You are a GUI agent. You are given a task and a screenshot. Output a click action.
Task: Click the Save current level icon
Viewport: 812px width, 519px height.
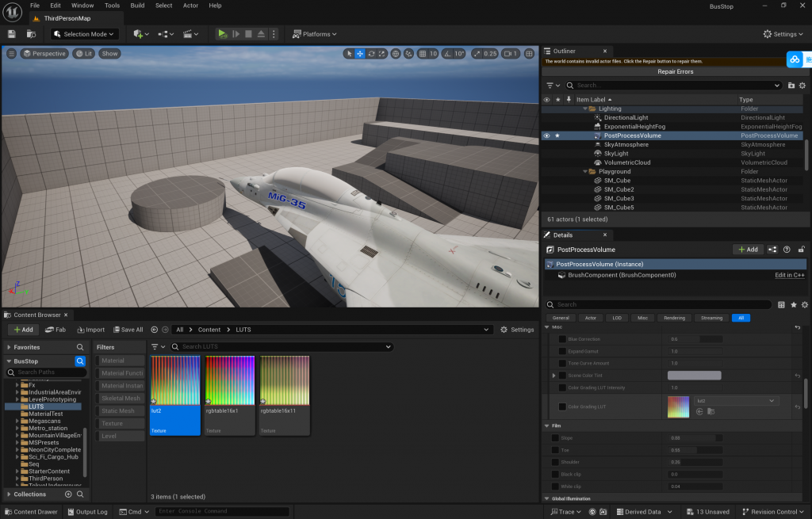tap(12, 34)
